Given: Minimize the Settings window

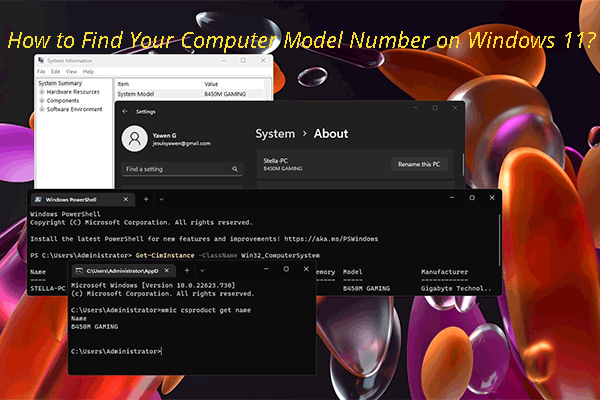Looking at the screenshot, I should [415, 108].
